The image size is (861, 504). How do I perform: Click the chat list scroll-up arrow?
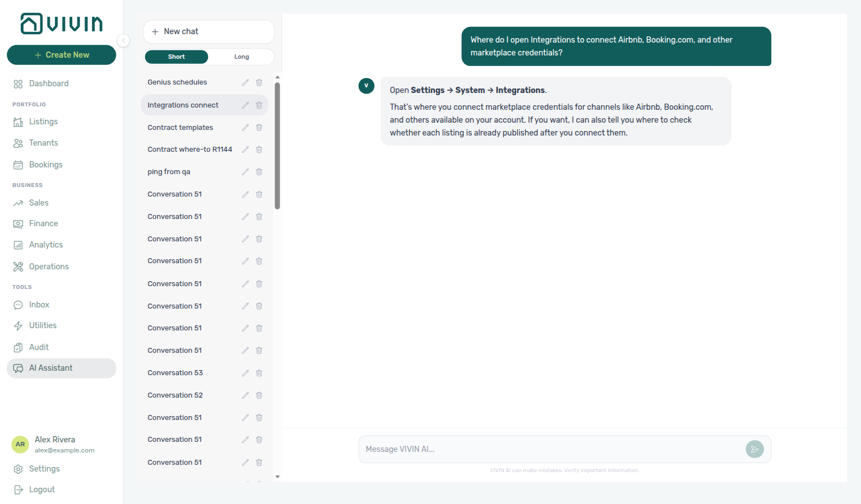(x=277, y=77)
